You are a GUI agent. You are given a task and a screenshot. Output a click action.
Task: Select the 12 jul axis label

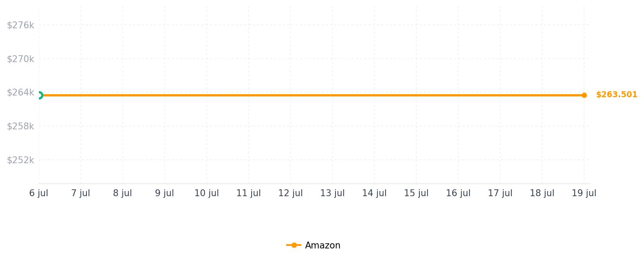click(291, 193)
